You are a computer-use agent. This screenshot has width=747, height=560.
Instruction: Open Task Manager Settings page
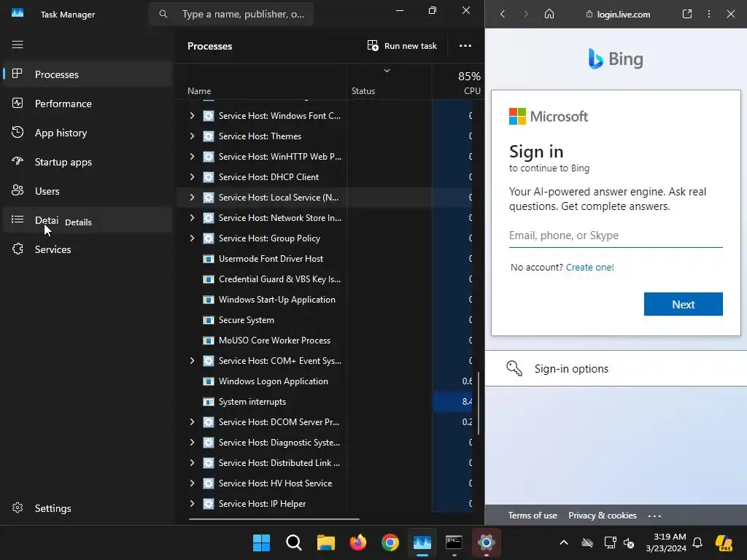pos(88,508)
